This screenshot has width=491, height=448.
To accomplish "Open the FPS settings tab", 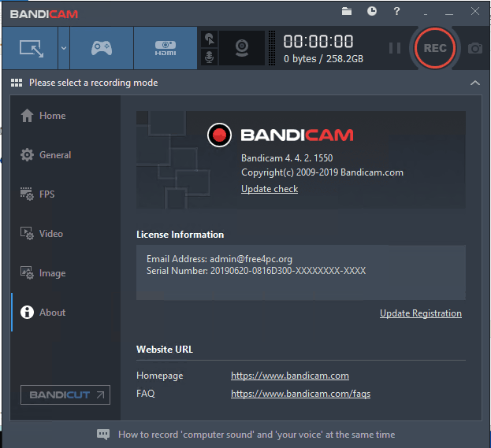I will 47,194.
